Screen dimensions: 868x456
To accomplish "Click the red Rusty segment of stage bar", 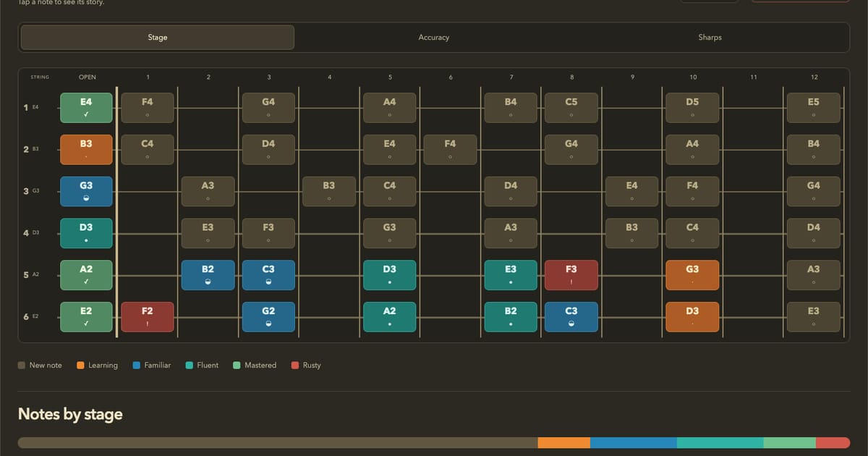I will (833, 443).
